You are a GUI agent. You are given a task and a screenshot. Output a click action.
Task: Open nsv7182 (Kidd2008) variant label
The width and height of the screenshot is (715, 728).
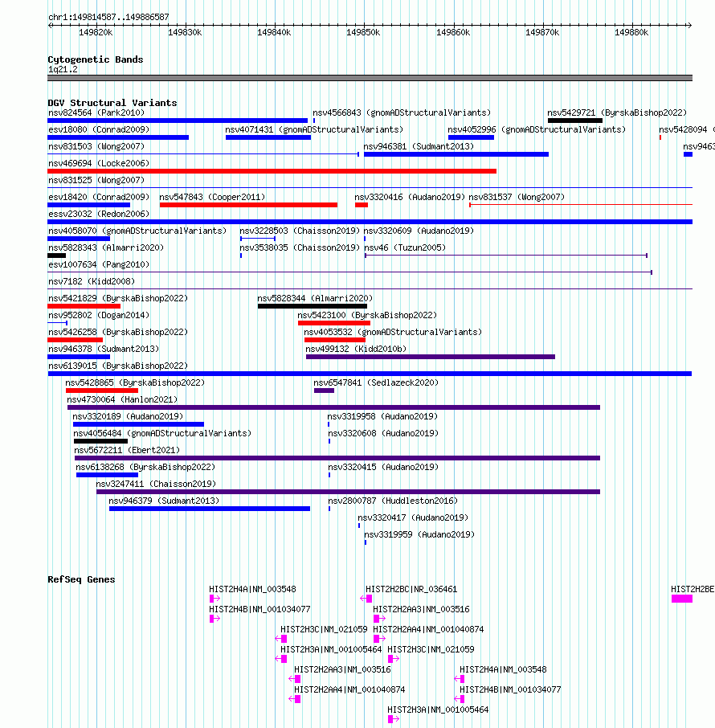coord(92,281)
